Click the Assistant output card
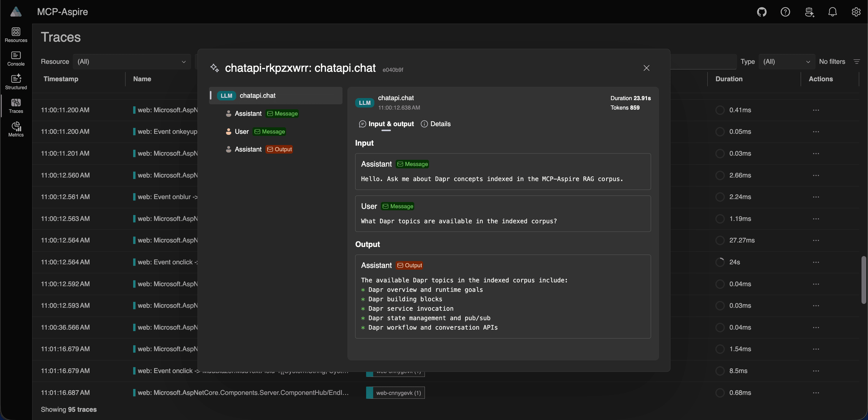Viewport: 868px width, 420px height. point(503,297)
